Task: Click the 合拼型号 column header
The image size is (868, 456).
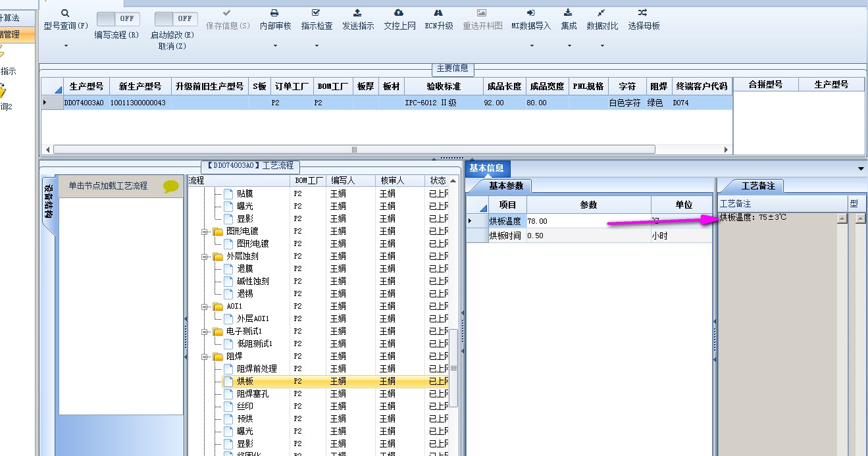Action: point(765,85)
